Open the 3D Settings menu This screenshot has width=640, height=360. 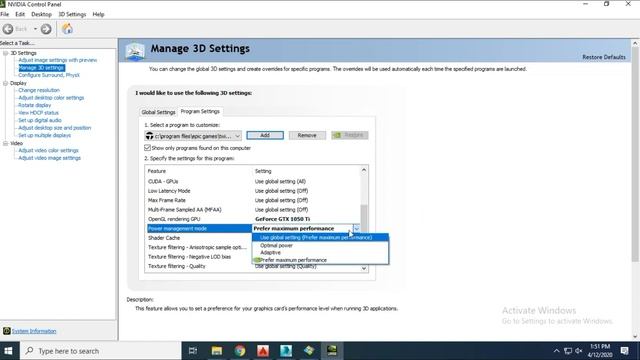72,14
